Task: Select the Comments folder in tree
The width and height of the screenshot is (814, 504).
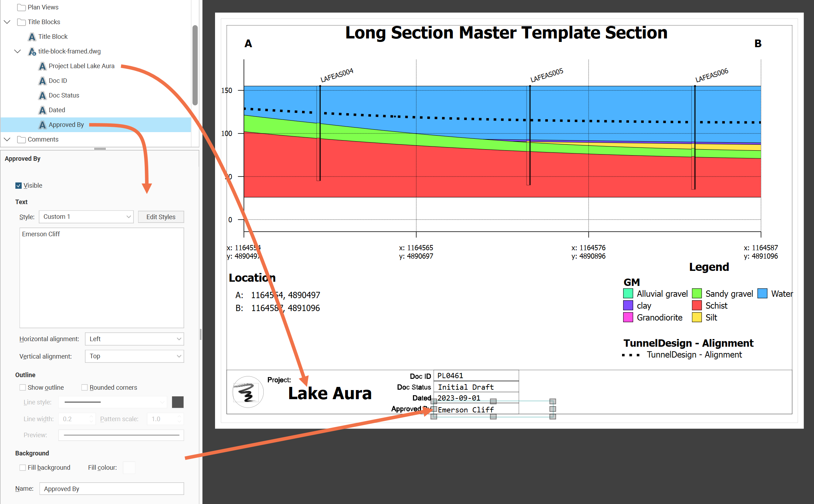Action: point(43,139)
